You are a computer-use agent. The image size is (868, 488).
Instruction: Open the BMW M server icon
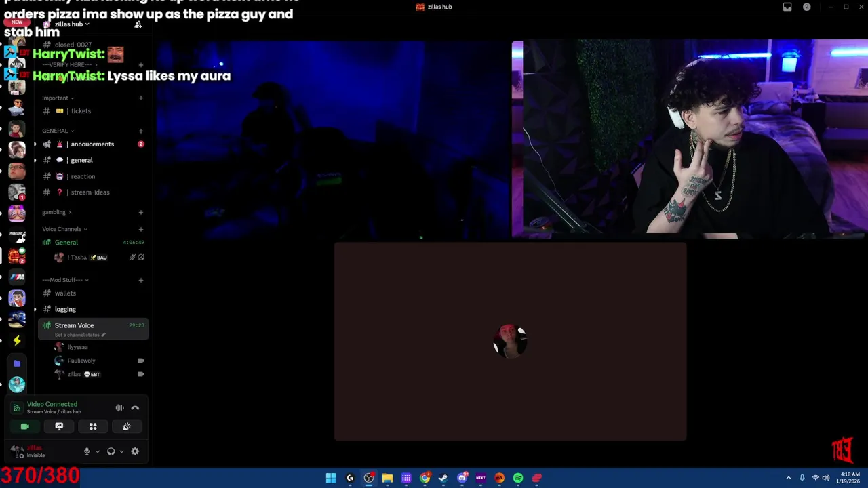pos(17,277)
